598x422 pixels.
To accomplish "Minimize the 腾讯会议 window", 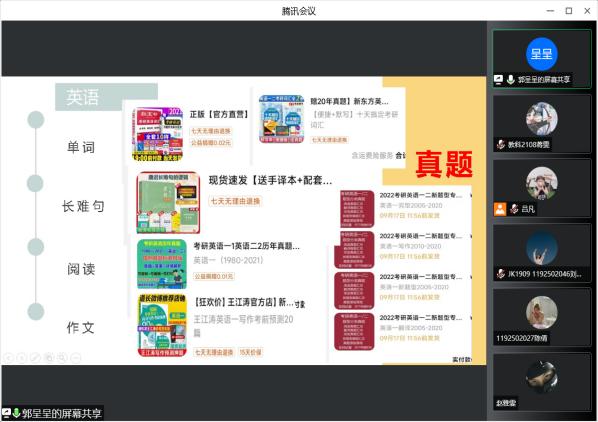I will pyautogui.click(x=550, y=11).
